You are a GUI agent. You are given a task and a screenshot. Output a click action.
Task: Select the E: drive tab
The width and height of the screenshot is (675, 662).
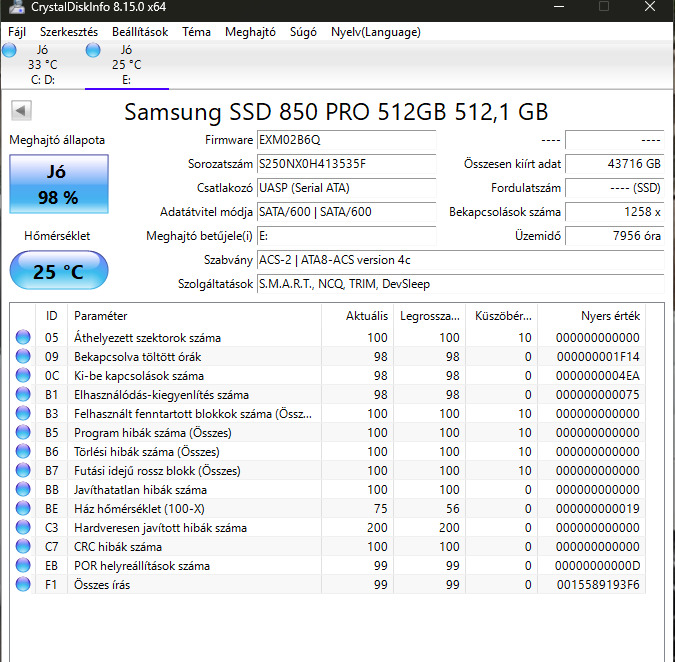(x=127, y=65)
